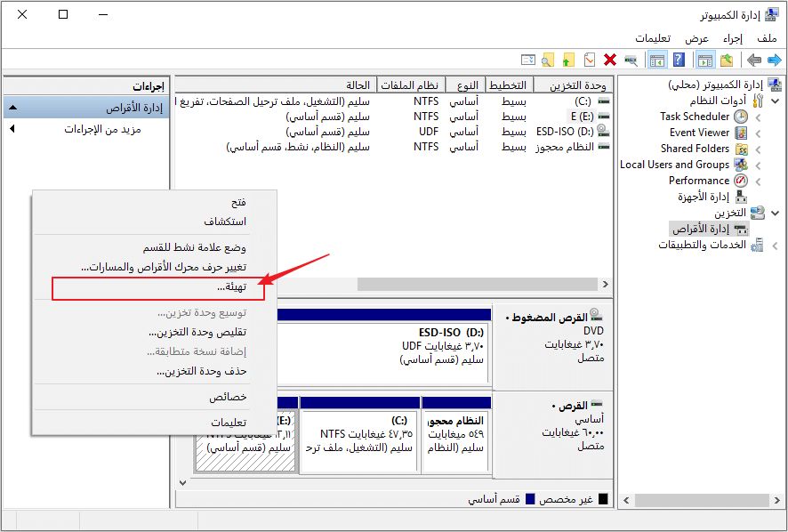
Task: Select ESD-ISO (D:) UDF partition block
Action: click(383, 347)
